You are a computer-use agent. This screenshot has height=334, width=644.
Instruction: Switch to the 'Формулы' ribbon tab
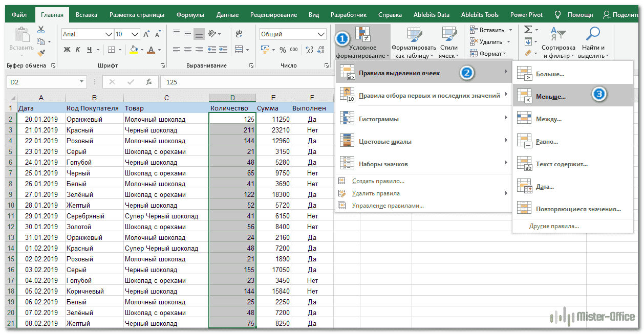[190, 15]
